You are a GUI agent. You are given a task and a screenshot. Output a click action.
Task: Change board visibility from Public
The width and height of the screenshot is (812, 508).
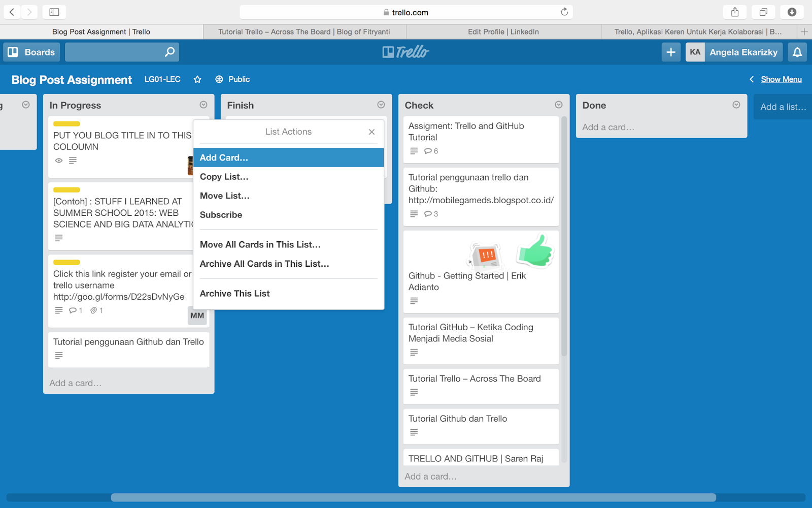tap(232, 79)
